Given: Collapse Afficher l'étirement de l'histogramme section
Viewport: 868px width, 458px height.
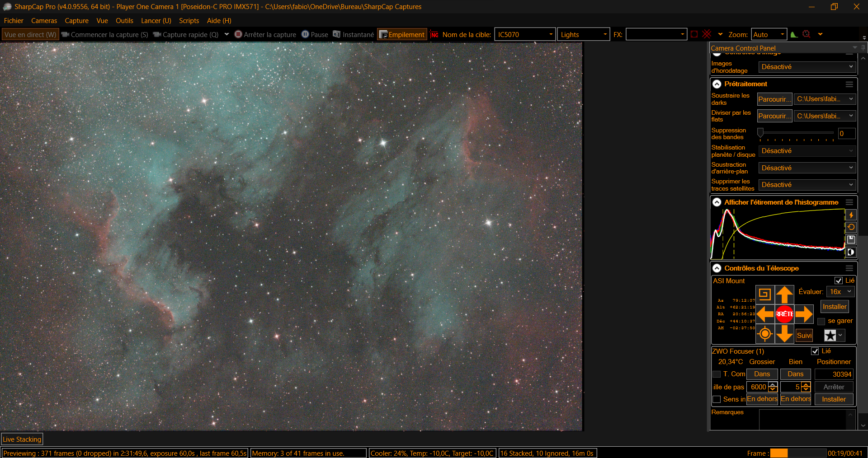Looking at the screenshot, I should pyautogui.click(x=717, y=202).
